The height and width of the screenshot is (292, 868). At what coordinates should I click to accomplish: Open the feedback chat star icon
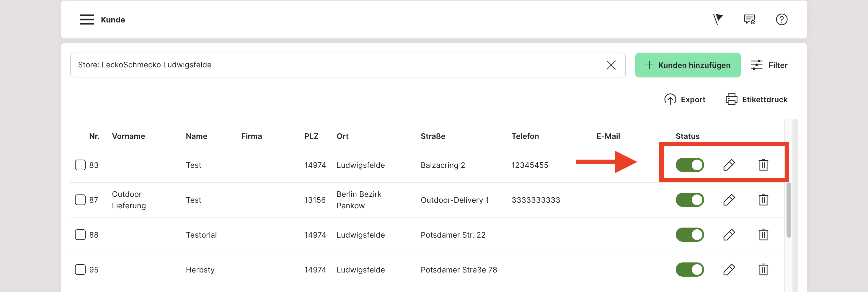pyautogui.click(x=749, y=19)
